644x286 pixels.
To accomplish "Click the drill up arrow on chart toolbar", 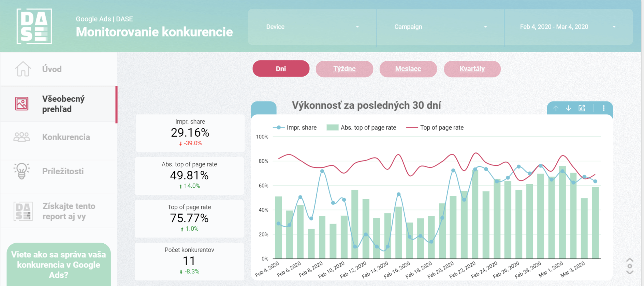I will coord(556,108).
